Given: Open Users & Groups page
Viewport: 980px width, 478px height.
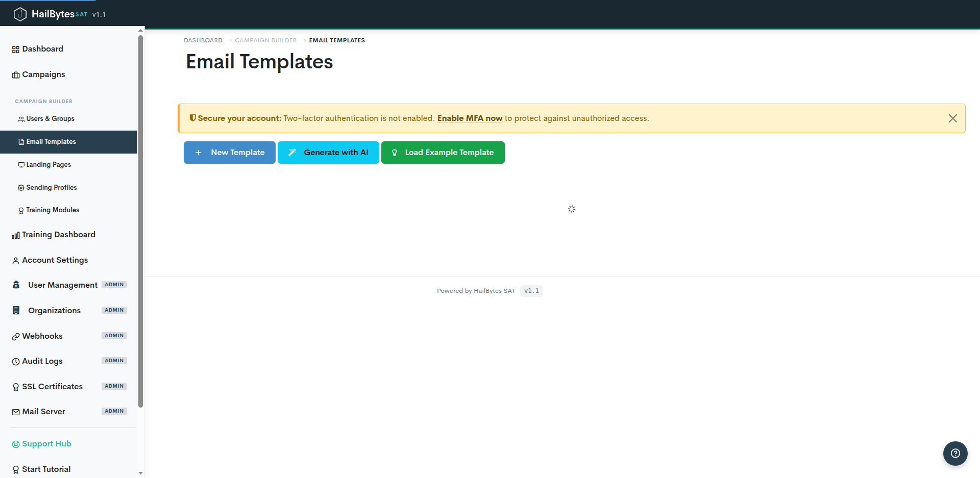Looking at the screenshot, I should (x=68, y=119).
